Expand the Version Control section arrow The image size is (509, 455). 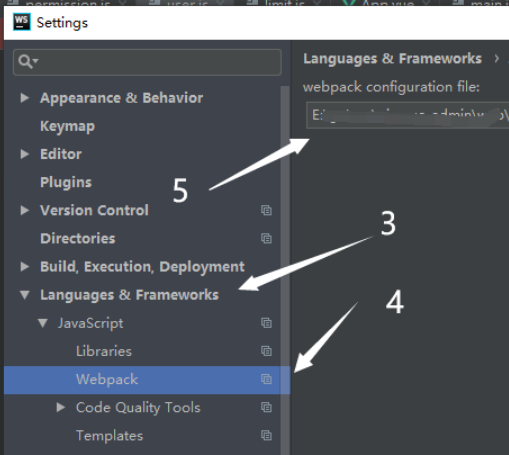point(24,210)
